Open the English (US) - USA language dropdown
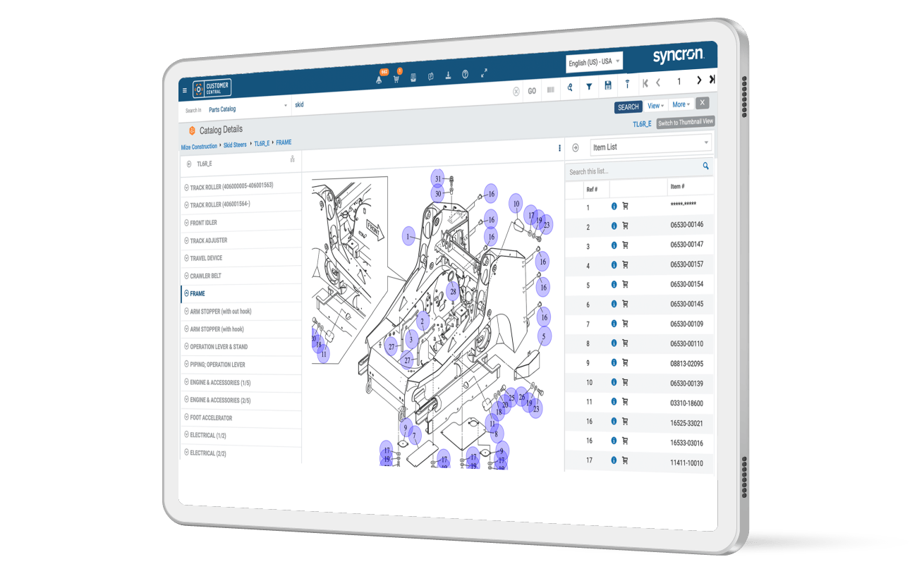This screenshot has height=588, width=917. coord(594,62)
